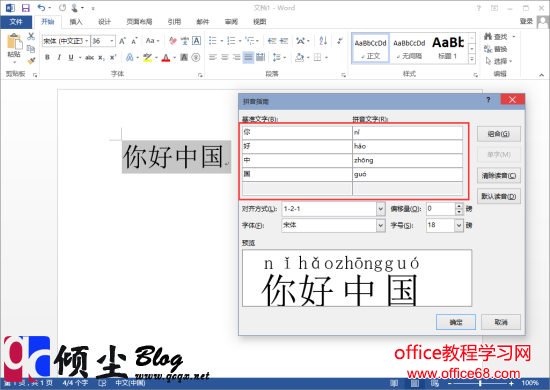Toggle italic formatting
This screenshot has width=550, height=390.
59,58
